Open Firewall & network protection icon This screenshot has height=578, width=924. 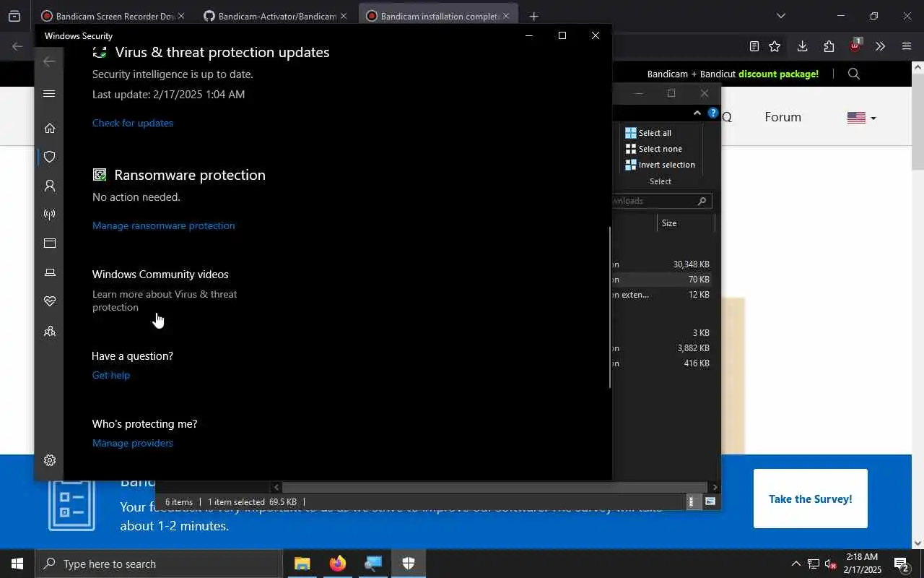point(49,215)
